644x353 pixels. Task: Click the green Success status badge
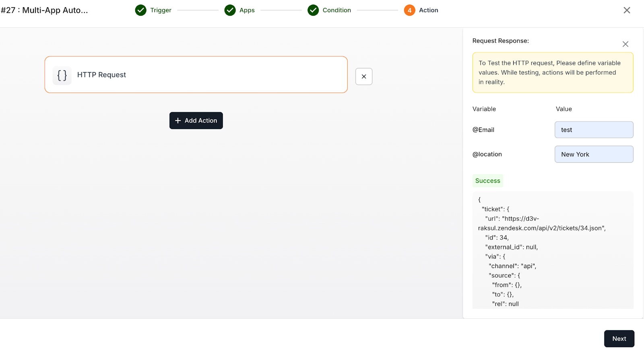click(x=487, y=181)
